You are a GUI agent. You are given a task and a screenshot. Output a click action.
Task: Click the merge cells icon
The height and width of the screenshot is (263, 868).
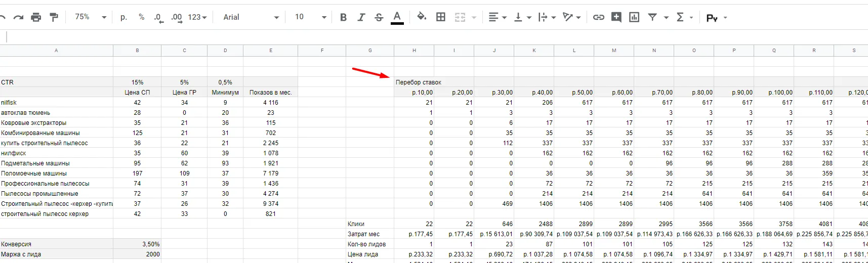(460, 17)
